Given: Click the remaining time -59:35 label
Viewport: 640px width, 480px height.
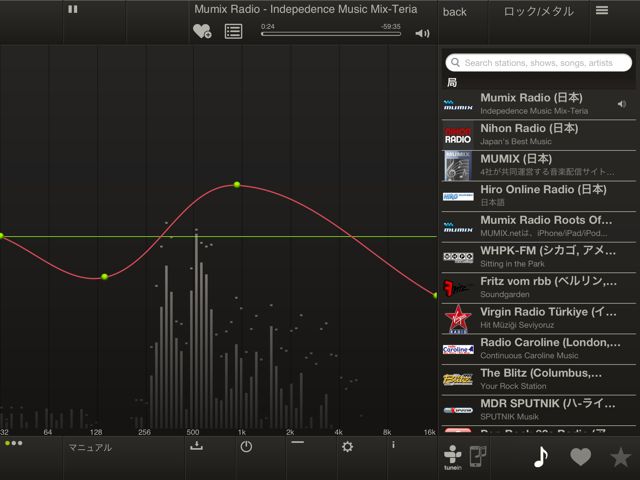Looking at the screenshot, I should click(391, 27).
